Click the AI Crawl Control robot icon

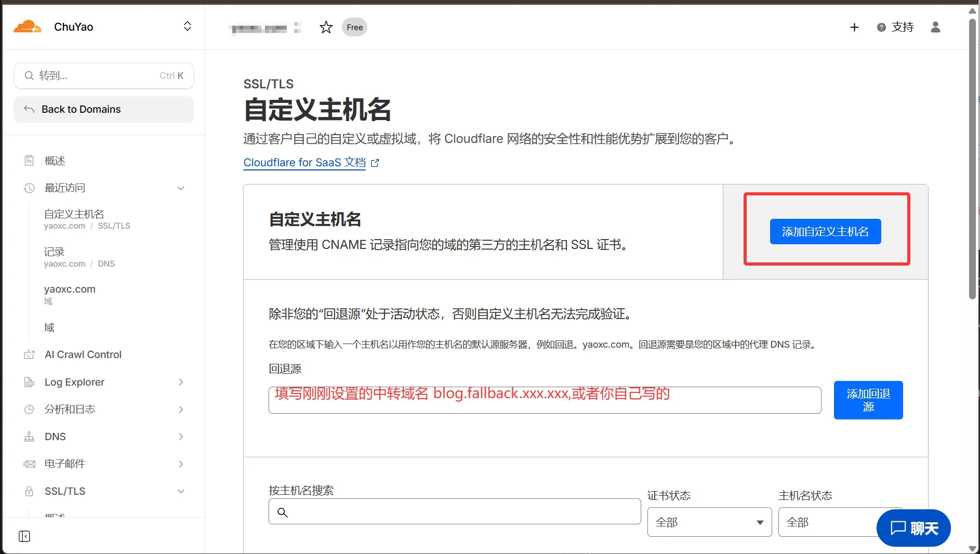[x=30, y=354]
